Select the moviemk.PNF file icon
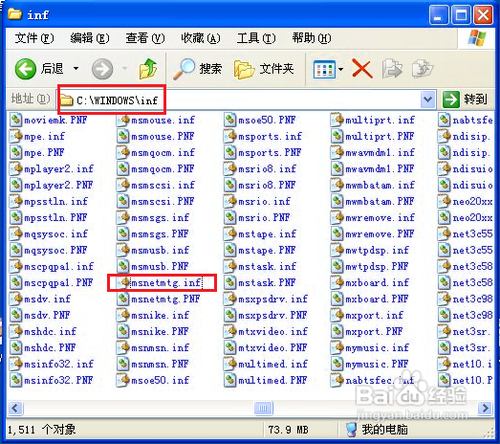The width and height of the screenshot is (500, 444). (x=16, y=120)
